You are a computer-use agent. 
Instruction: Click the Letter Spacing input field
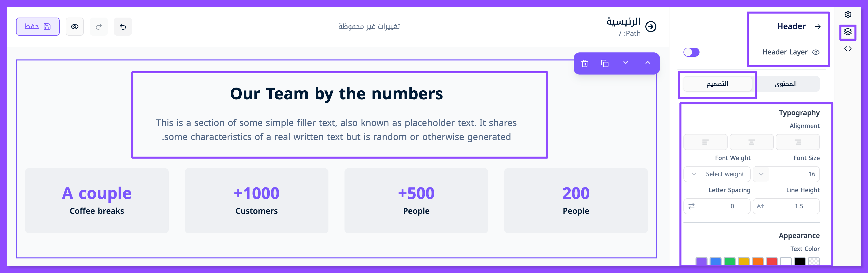[721, 206]
